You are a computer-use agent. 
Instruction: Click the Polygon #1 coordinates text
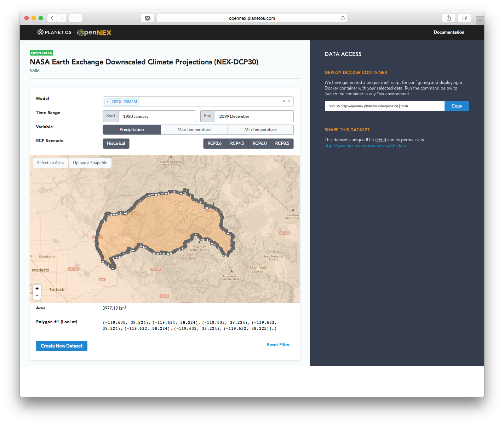(190, 326)
